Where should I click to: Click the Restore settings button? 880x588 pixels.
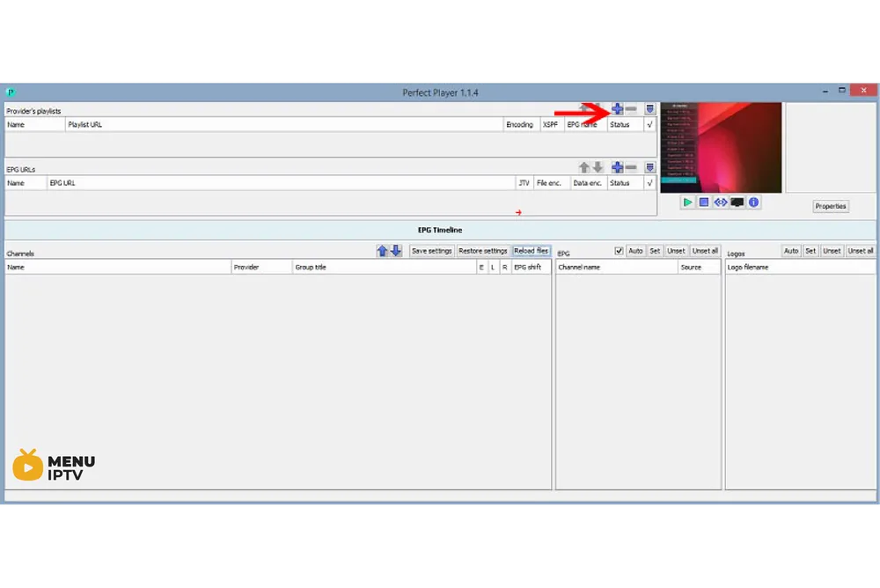pos(482,251)
